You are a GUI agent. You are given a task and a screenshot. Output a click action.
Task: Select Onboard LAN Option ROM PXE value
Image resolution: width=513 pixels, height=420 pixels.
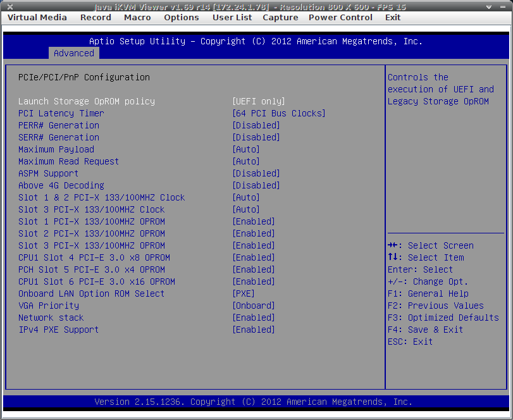(x=244, y=293)
